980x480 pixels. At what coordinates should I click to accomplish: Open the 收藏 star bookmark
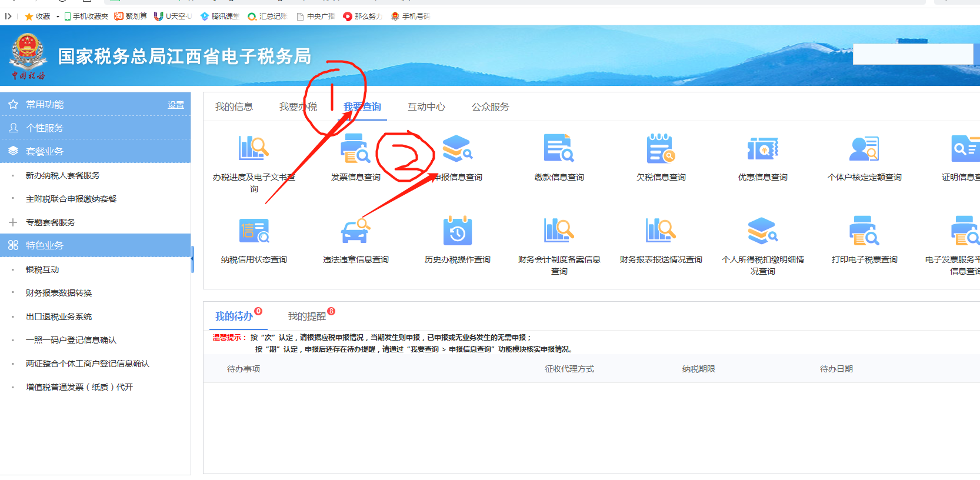point(37,16)
